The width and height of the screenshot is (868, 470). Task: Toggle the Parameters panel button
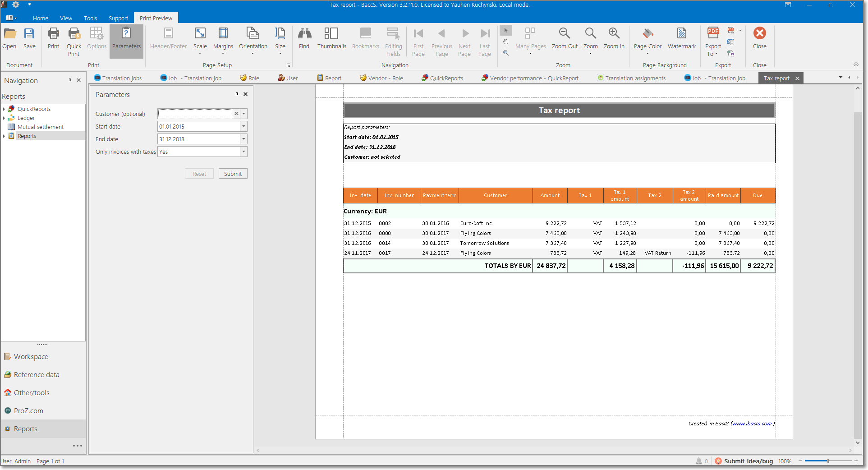(126, 41)
